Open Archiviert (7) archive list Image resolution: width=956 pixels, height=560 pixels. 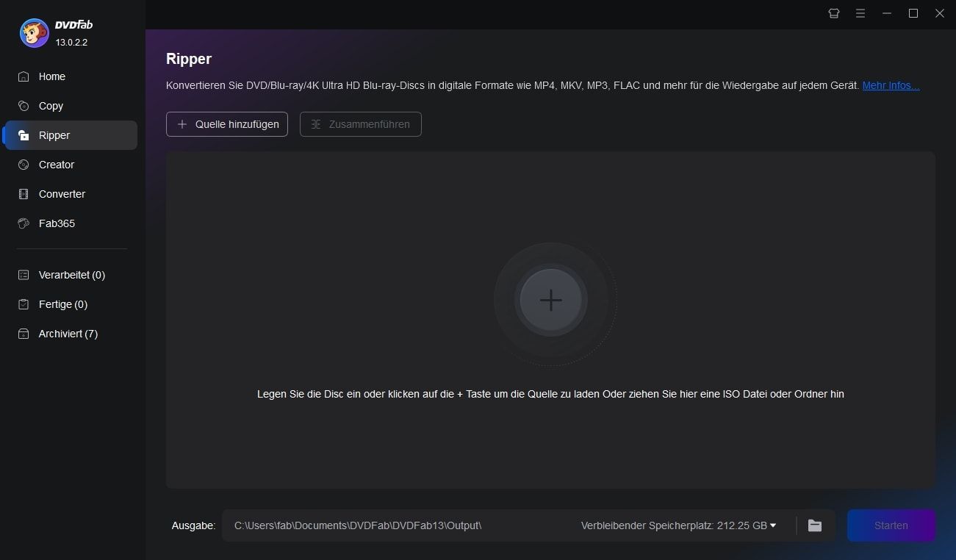[71, 334]
